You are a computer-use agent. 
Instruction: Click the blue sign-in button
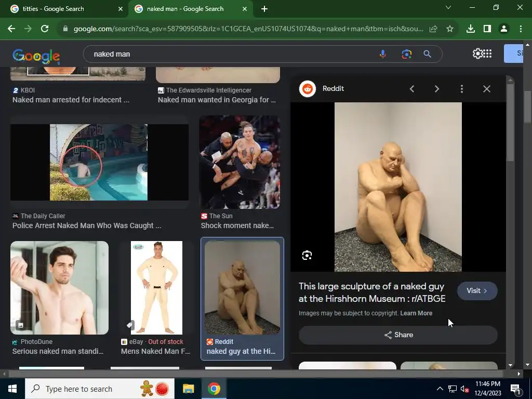pyautogui.click(x=513, y=54)
